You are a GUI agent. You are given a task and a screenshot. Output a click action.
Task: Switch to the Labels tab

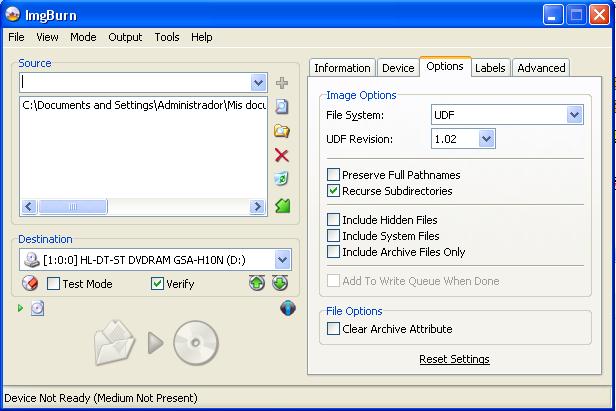[490, 68]
